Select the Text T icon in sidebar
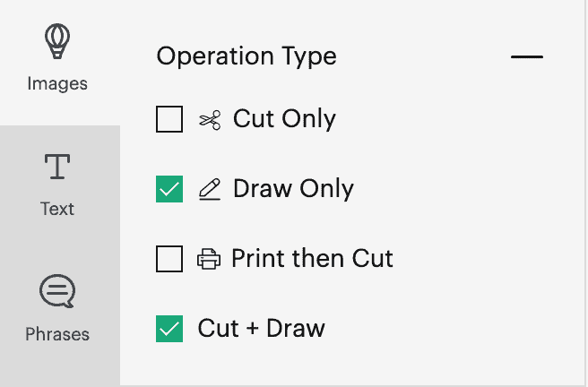 click(x=57, y=167)
